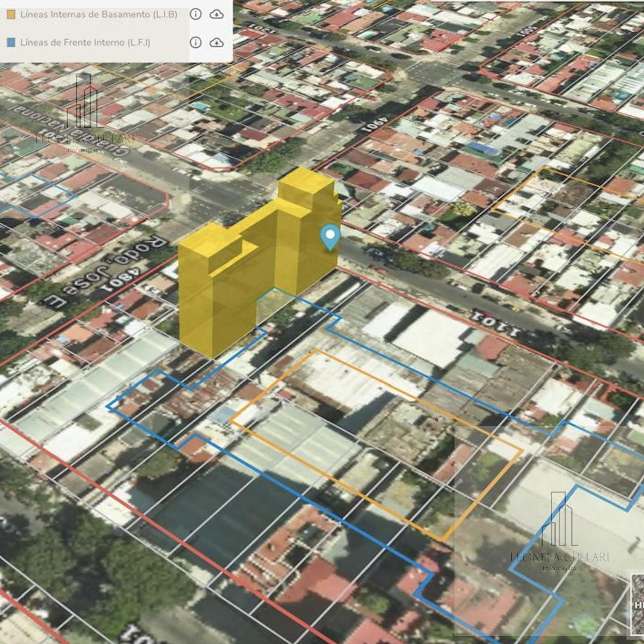The width and height of the screenshot is (644, 644).
Task: Open info for Líneas de Frente Interno
Action: 195,42
